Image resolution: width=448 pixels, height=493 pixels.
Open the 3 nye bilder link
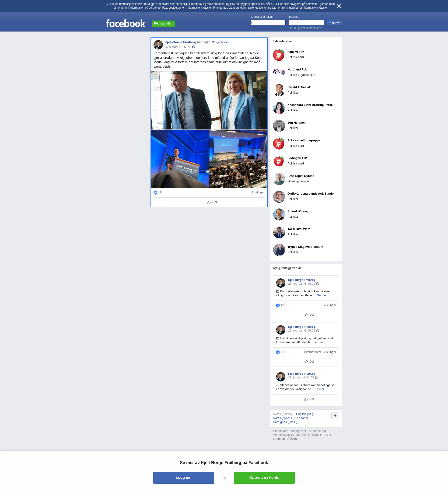[x=220, y=42]
